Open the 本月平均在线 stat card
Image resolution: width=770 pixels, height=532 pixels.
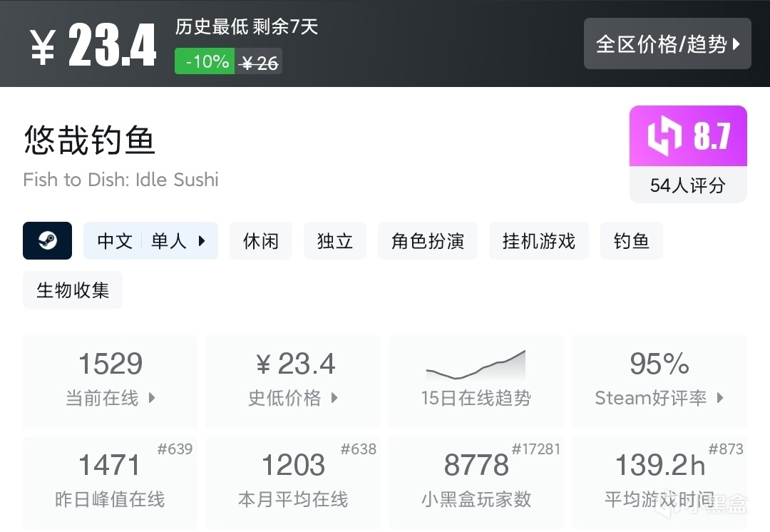293,481
